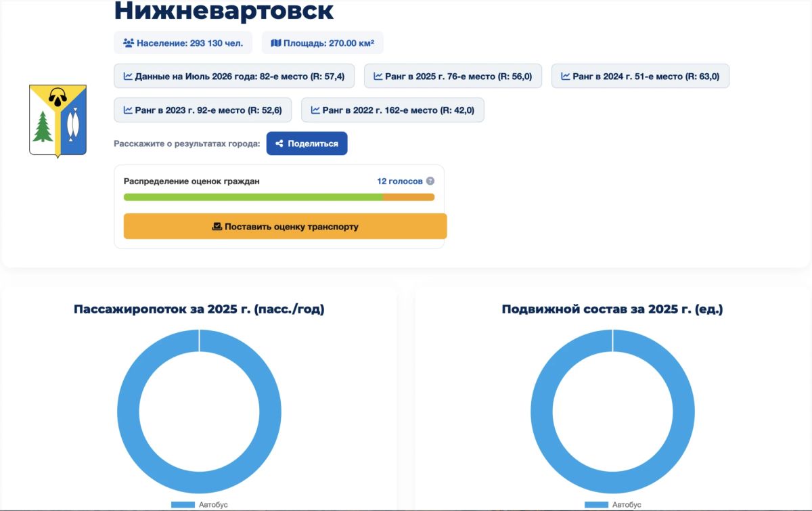812x511 pixels.
Task: Click the Поделиться share button
Action: point(307,143)
